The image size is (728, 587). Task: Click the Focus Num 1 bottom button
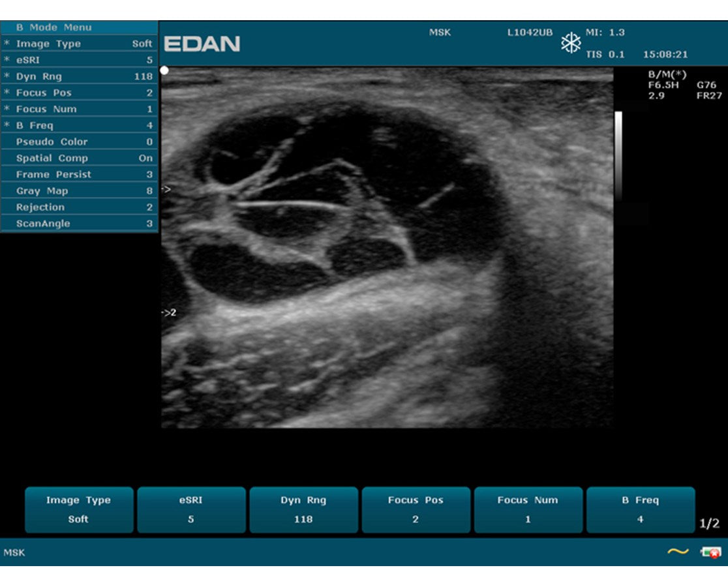tap(528, 509)
